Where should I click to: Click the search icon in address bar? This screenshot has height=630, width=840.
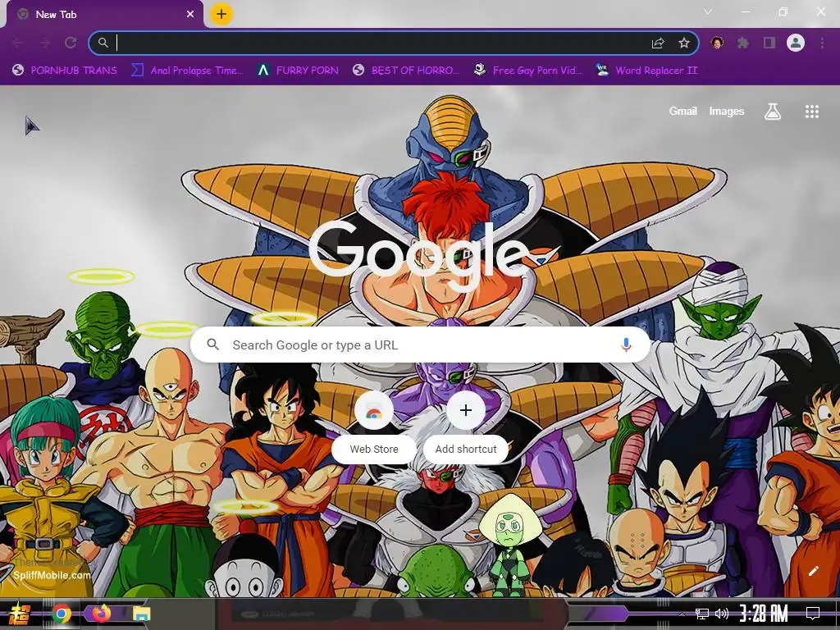(x=103, y=43)
